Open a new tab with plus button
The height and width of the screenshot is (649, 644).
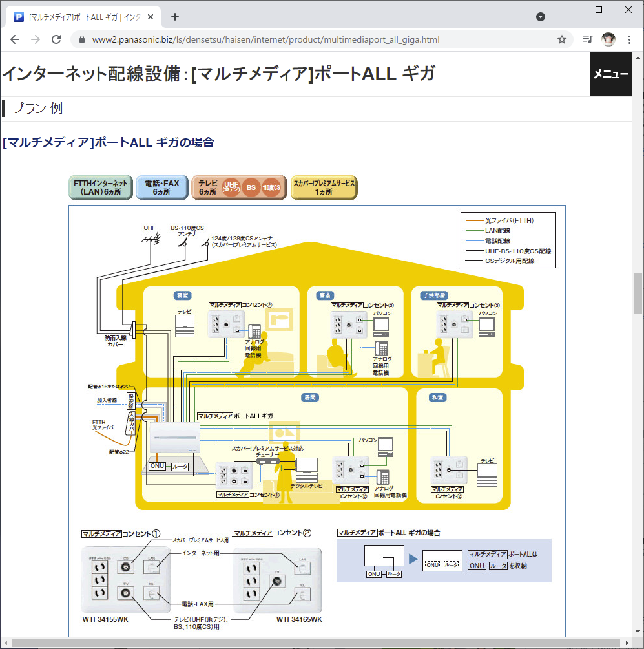175,17
